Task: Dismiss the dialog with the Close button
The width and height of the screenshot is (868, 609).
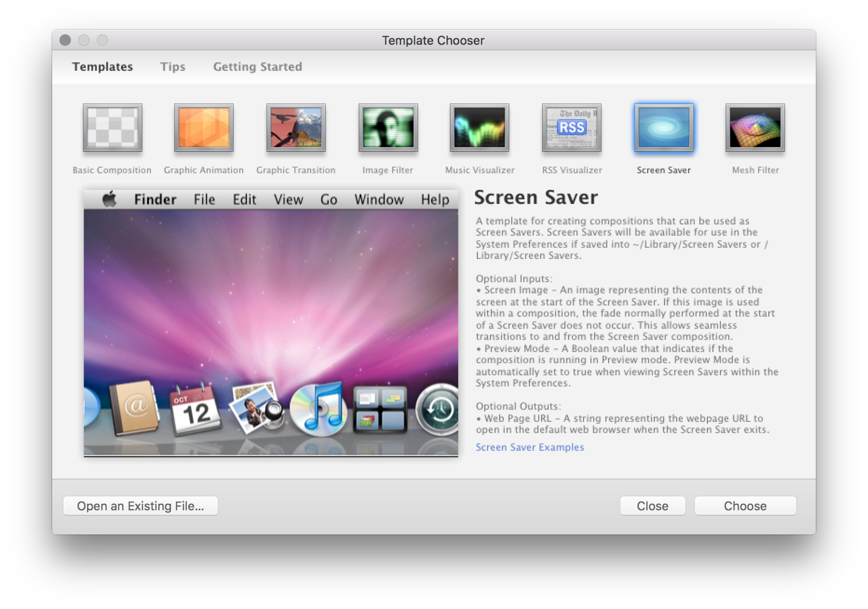Action: pyautogui.click(x=653, y=506)
